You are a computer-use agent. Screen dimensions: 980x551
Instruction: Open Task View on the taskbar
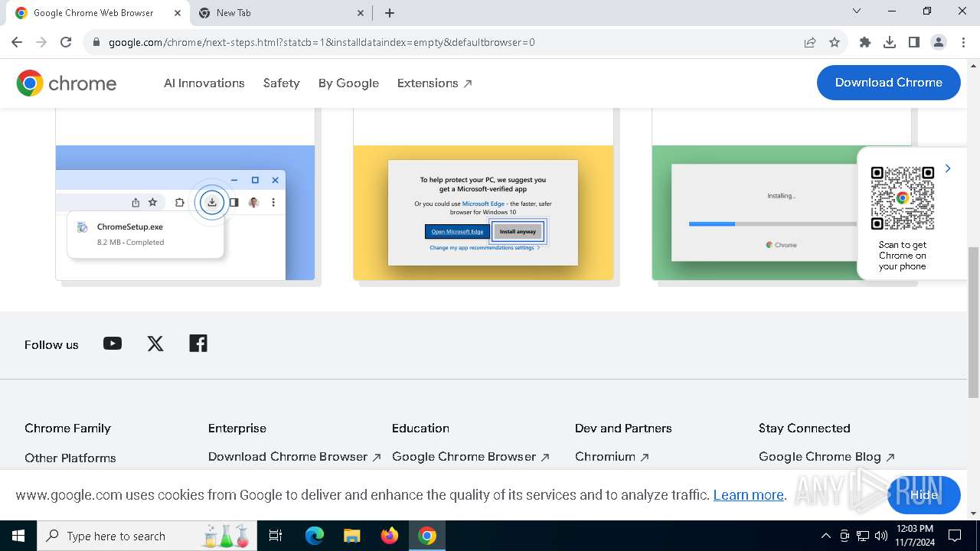click(x=276, y=536)
